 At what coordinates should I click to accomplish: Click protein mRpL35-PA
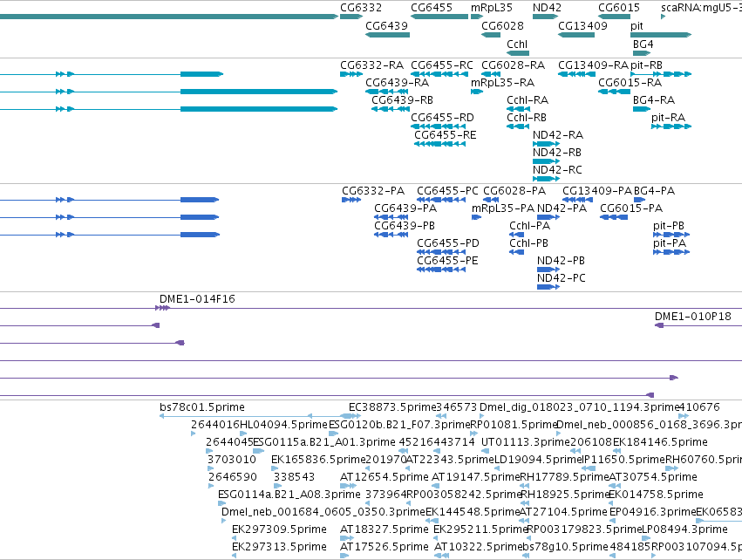(x=502, y=208)
